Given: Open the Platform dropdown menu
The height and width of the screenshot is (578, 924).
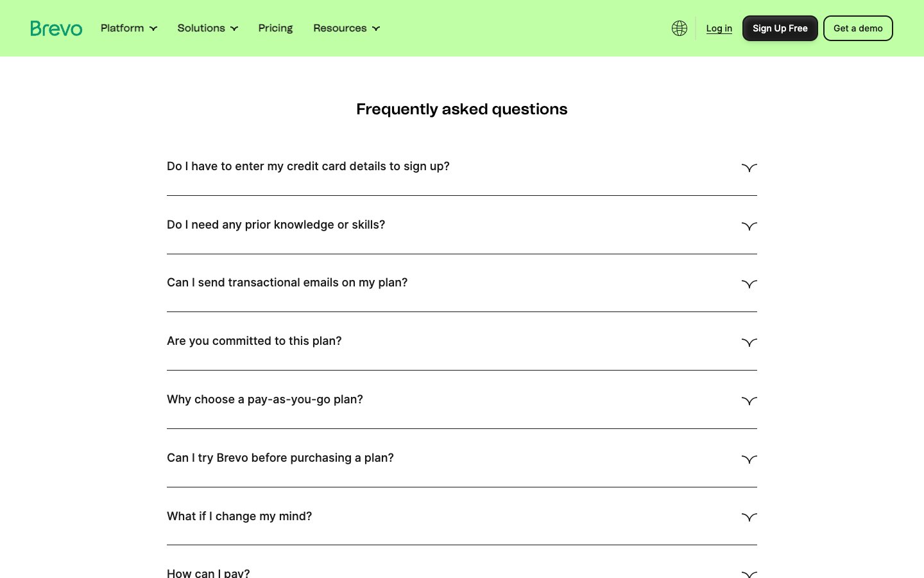Looking at the screenshot, I should click(128, 28).
